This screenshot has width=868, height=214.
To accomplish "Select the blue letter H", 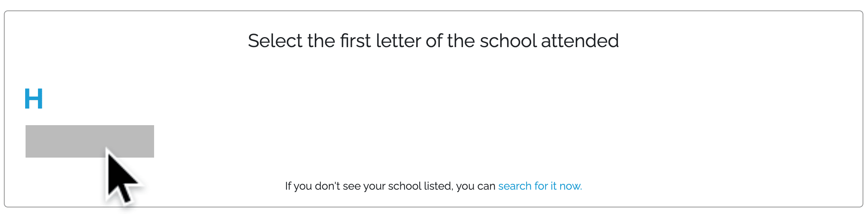I will 34,99.
